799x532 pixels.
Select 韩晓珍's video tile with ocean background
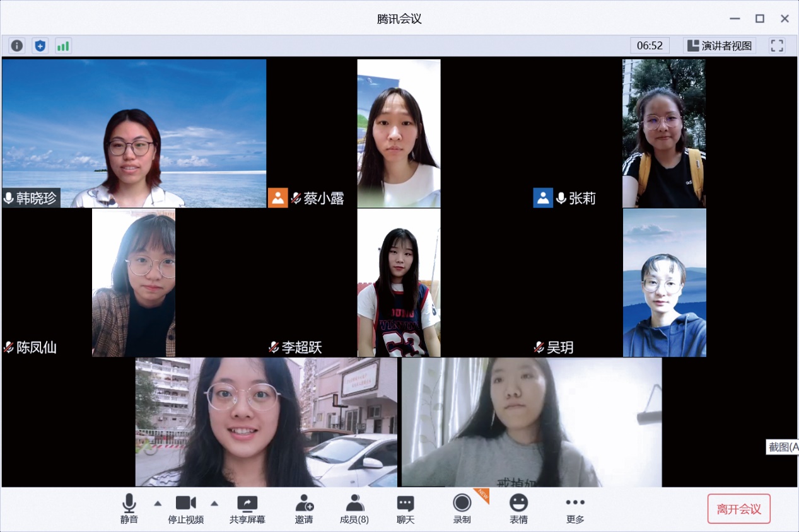click(x=134, y=133)
